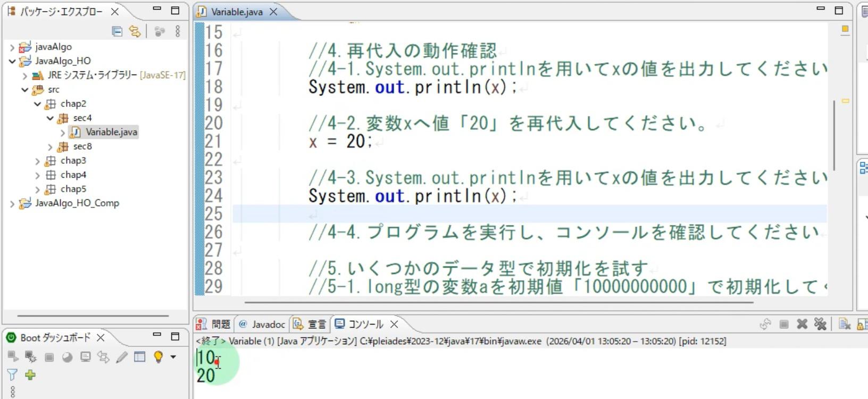Close the Variable.java editor tab
868x399 pixels.
[273, 12]
